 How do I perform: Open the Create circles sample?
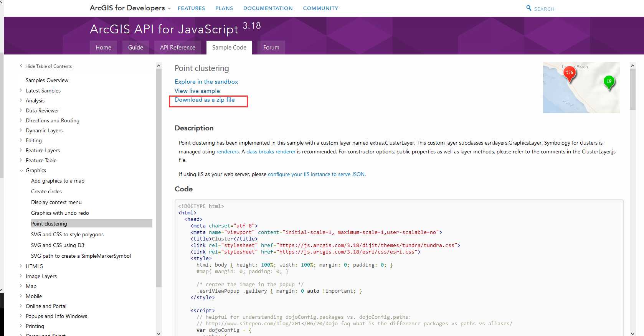click(x=46, y=191)
